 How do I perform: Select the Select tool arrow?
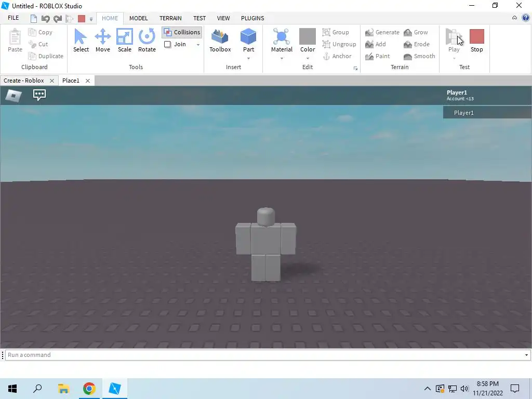pyautogui.click(x=81, y=41)
